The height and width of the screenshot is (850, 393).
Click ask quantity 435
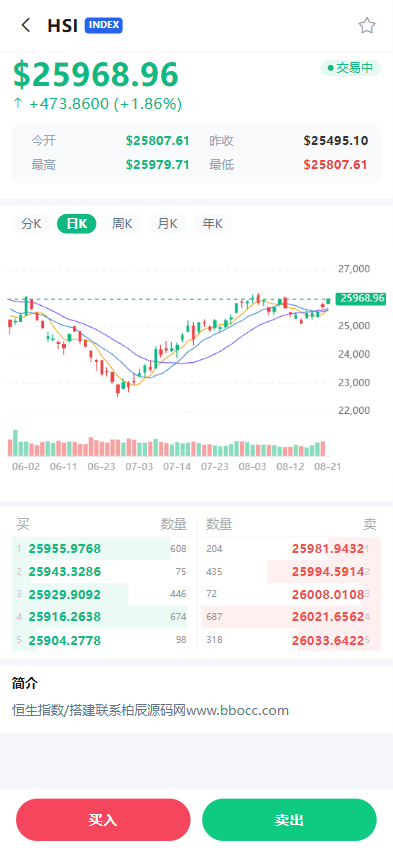(215, 571)
